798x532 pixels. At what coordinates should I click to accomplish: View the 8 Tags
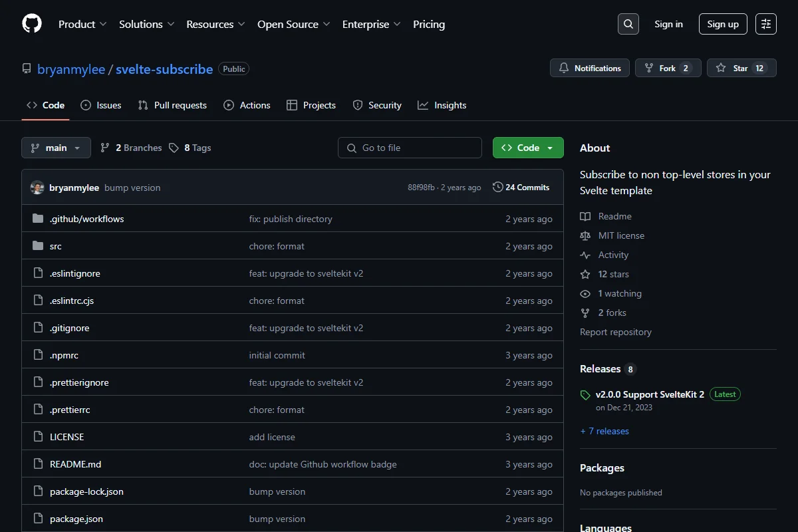[x=190, y=148]
